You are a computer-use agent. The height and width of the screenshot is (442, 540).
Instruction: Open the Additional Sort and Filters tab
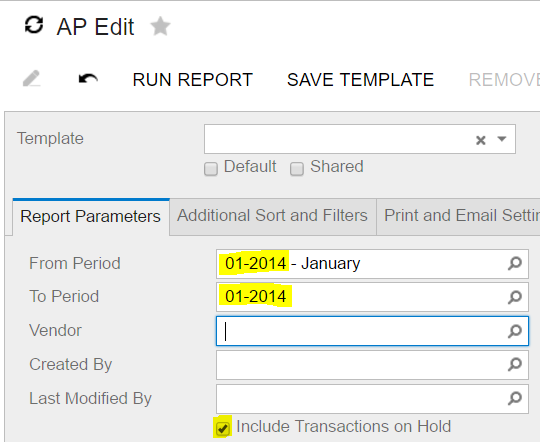coord(272,216)
